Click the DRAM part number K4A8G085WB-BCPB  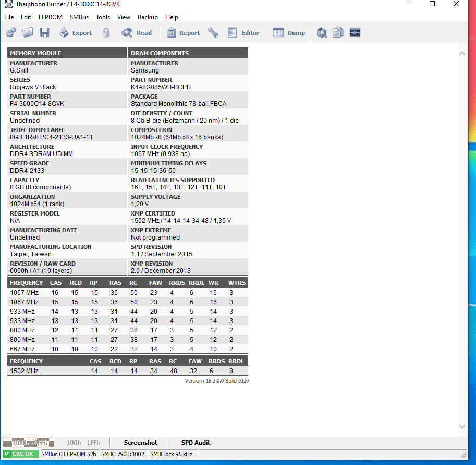click(x=161, y=87)
